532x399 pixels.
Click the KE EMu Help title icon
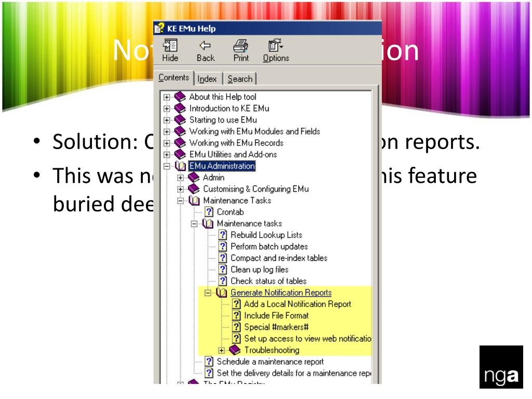[x=159, y=28]
